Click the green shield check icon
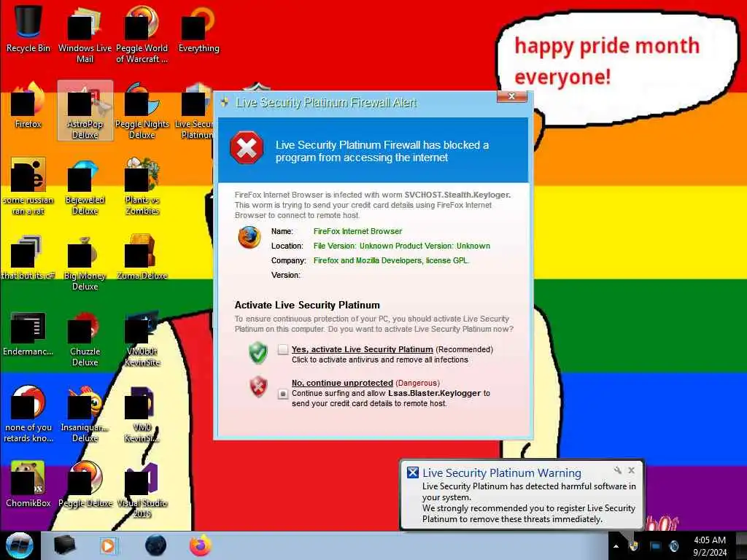Viewport: 747px width, 560px height. click(x=258, y=353)
